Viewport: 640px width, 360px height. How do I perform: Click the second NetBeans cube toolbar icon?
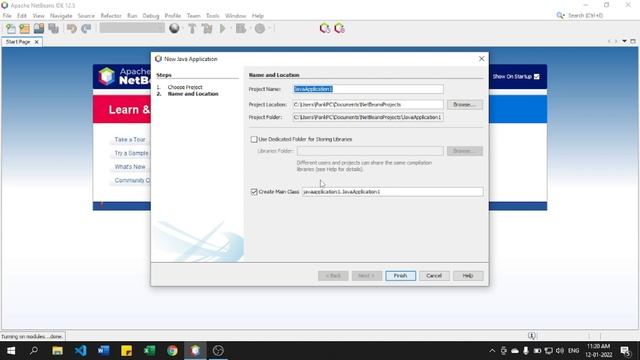point(340,28)
